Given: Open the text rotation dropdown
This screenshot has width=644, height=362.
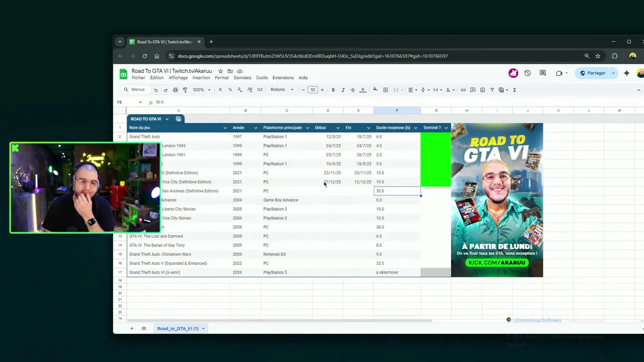Looking at the screenshot, I should (449, 90).
